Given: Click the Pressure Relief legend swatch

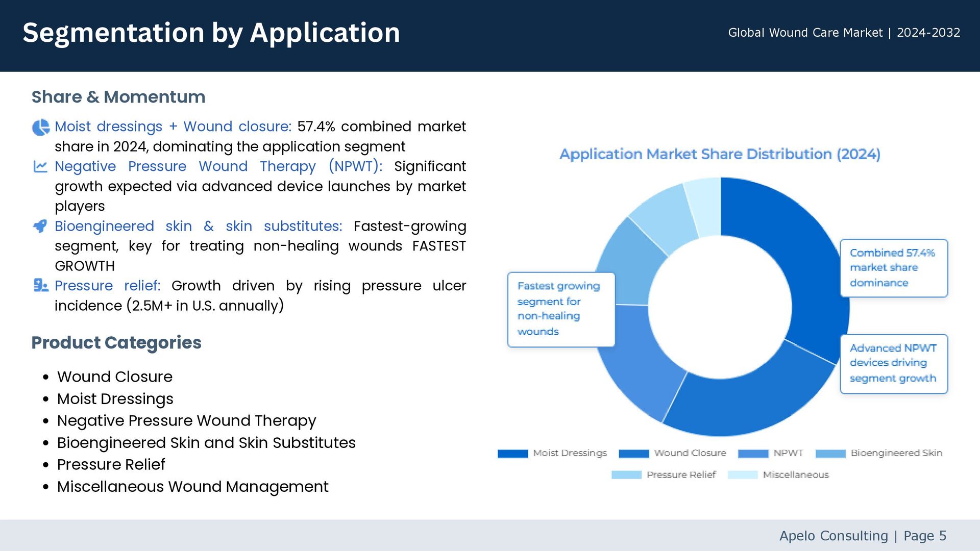Looking at the screenshot, I should (x=626, y=475).
